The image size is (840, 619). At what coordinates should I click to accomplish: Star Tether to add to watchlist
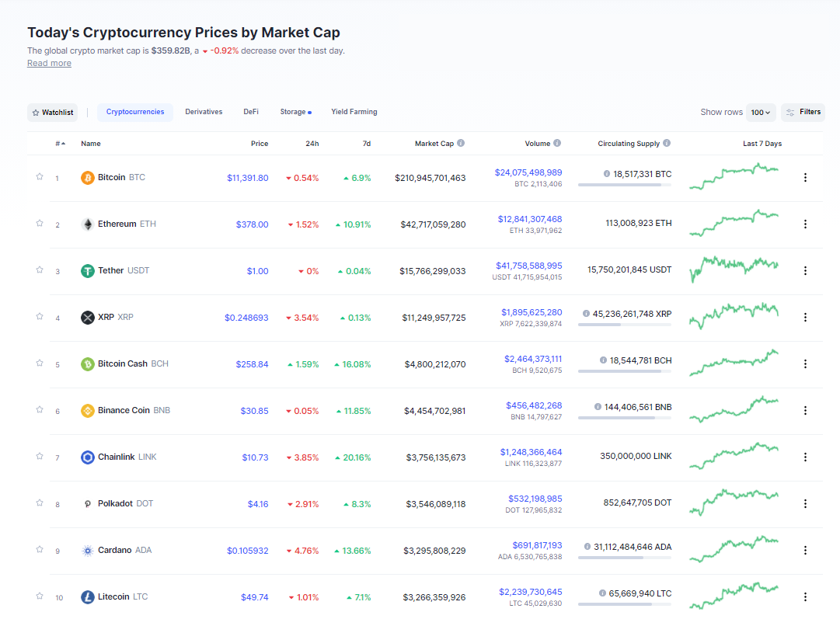click(40, 270)
